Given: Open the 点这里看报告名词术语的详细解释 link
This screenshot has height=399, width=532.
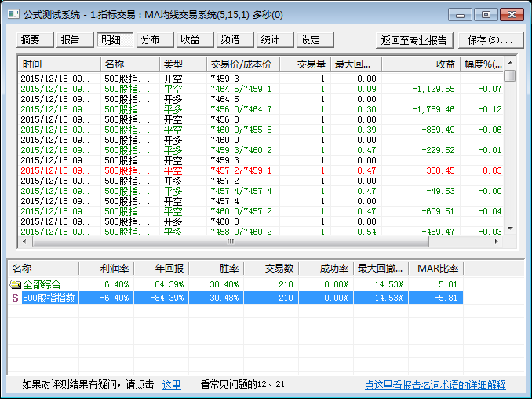Looking at the screenshot, I should [435, 384].
